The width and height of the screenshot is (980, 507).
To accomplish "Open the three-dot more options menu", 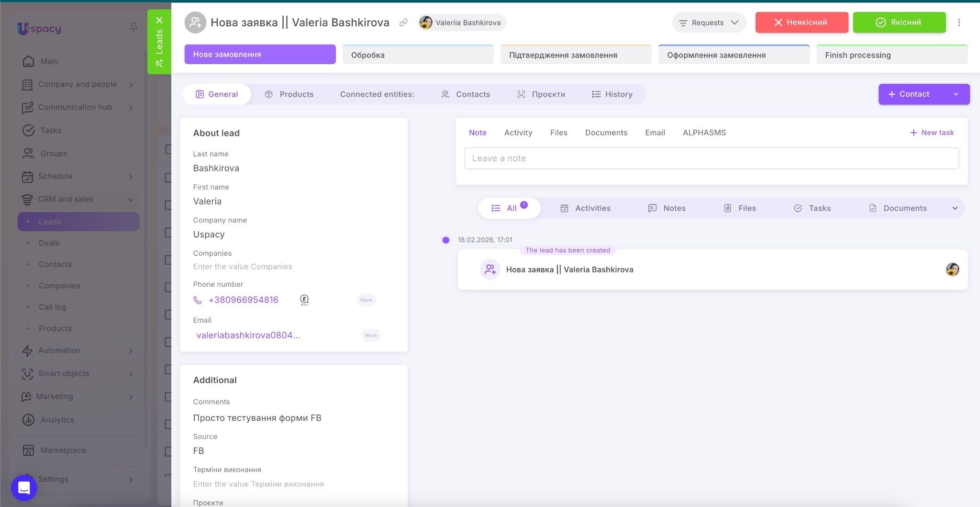I will [x=959, y=23].
